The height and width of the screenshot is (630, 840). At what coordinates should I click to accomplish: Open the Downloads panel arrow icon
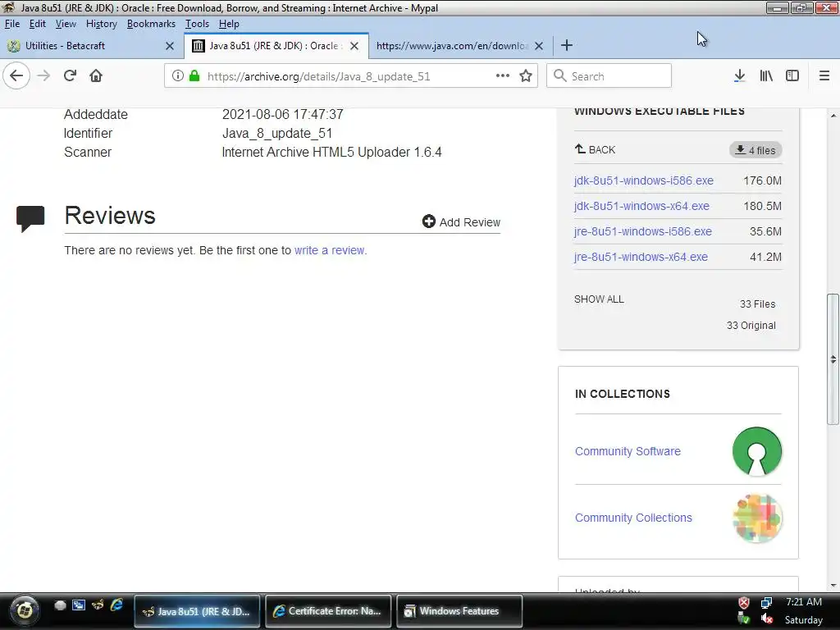tap(739, 75)
